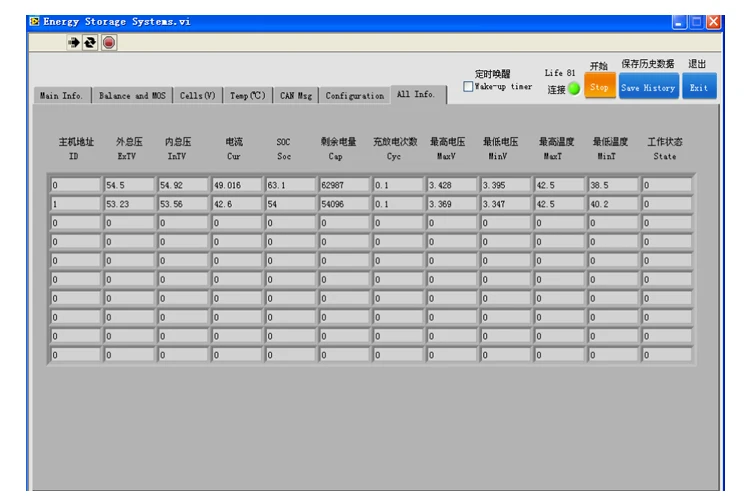This screenshot has height=504, width=750.
Task: Click the Run arrow toolbar icon
Action: pyautogui.click(x=74, y=42)
